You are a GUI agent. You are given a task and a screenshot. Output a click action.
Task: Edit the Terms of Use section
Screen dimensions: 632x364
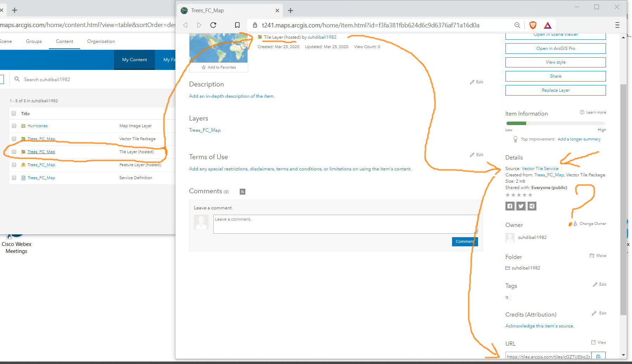tap(477, 155)
